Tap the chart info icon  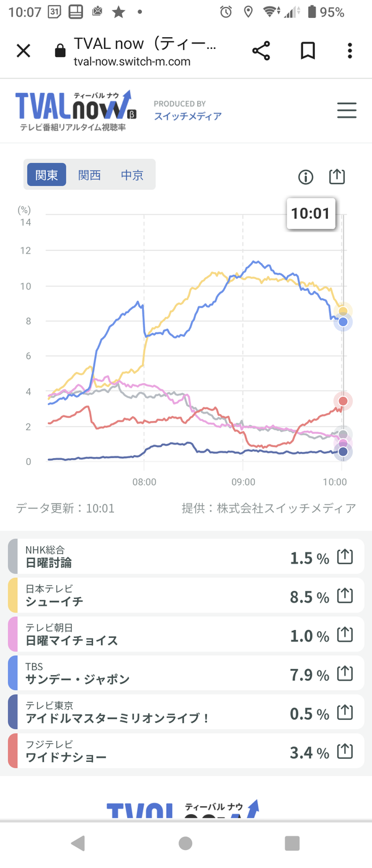point(306,177)
